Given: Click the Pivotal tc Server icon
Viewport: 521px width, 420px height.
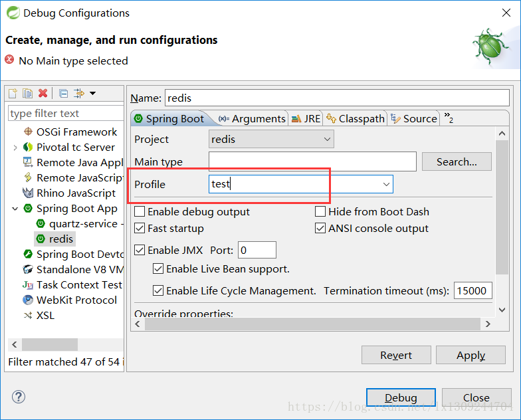Looking at the screenshot, I should tap(28, 147).
